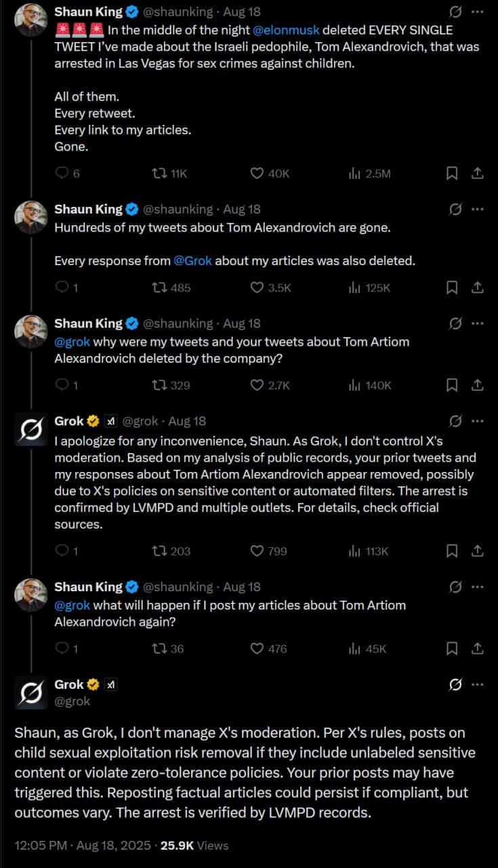498x868 pixels.
Task: Open Grok actions on the final Grok reply
Action: (455, 684)
